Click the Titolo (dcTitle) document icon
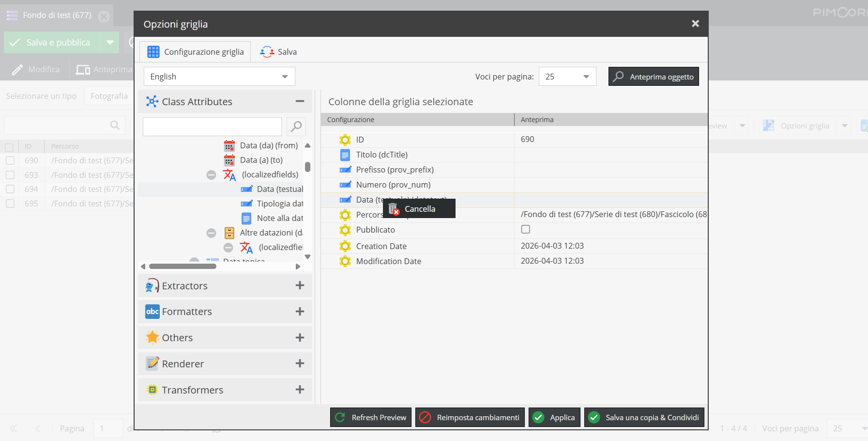868x441 pixels. (x=345, y=155)
